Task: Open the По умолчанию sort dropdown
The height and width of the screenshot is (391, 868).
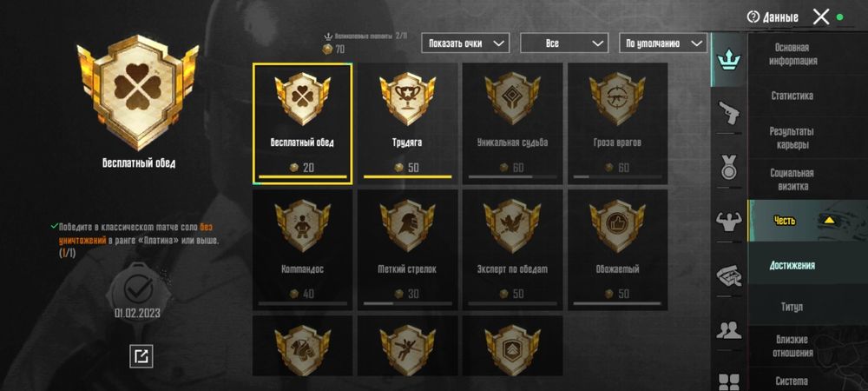Action: [662, 43]
